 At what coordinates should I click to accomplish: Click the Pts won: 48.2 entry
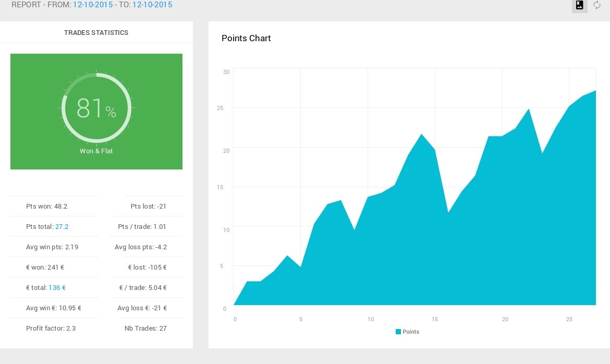point(47,207)
